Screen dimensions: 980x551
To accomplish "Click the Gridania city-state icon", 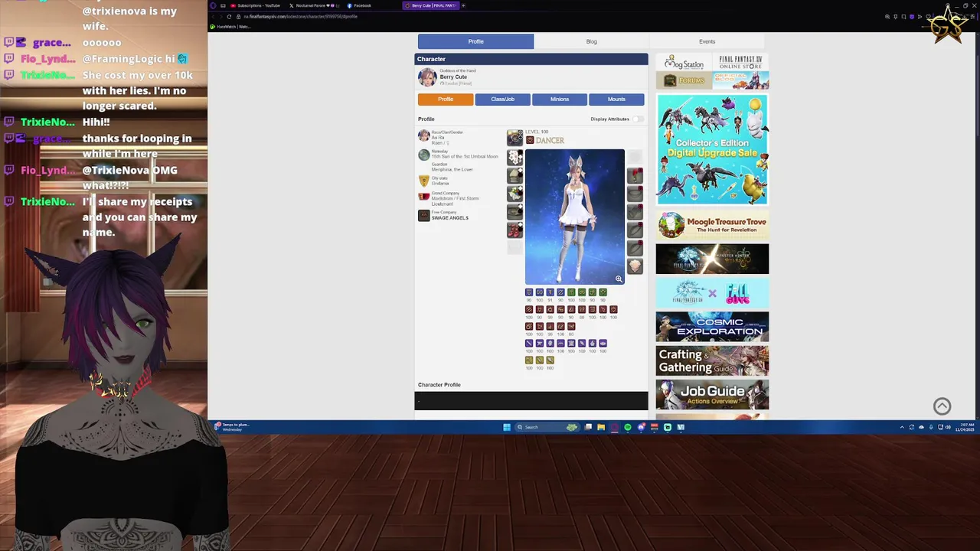I will point(423,181).
